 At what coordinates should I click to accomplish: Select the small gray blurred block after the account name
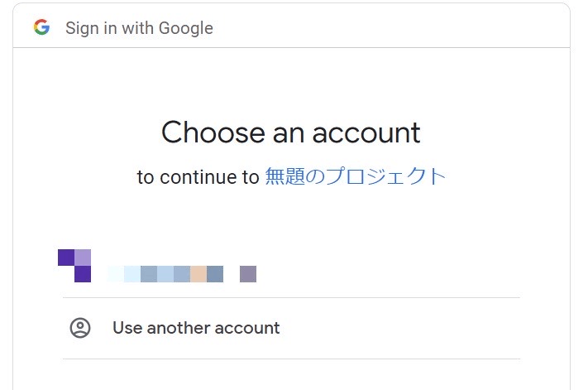click(248, 274)
